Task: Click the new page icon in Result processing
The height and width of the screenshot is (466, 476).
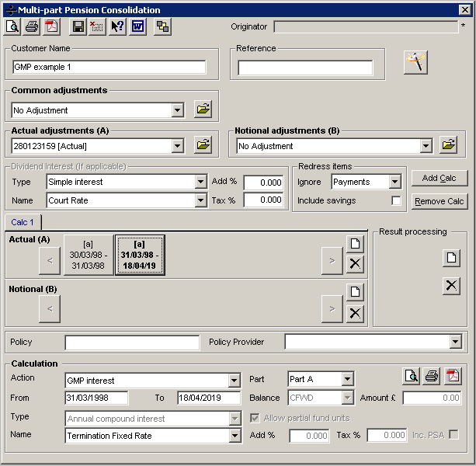Action: coord(451,259)
